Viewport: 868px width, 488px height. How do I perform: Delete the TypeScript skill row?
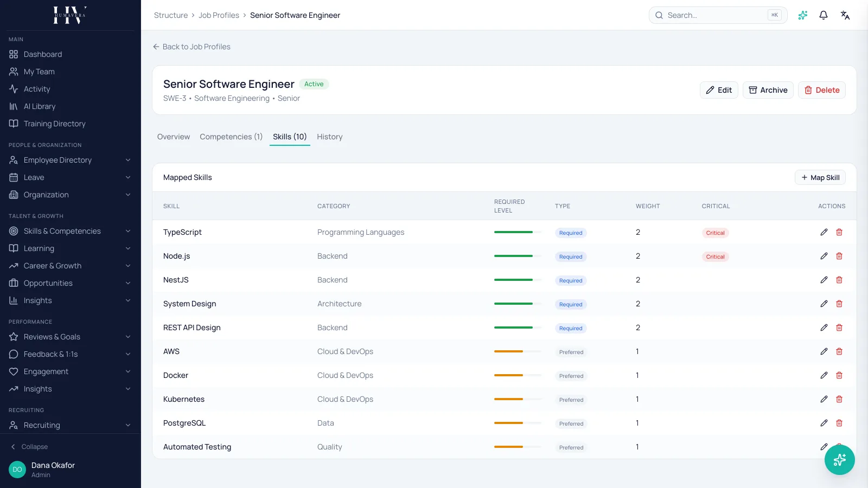click(x=839, y=232)
